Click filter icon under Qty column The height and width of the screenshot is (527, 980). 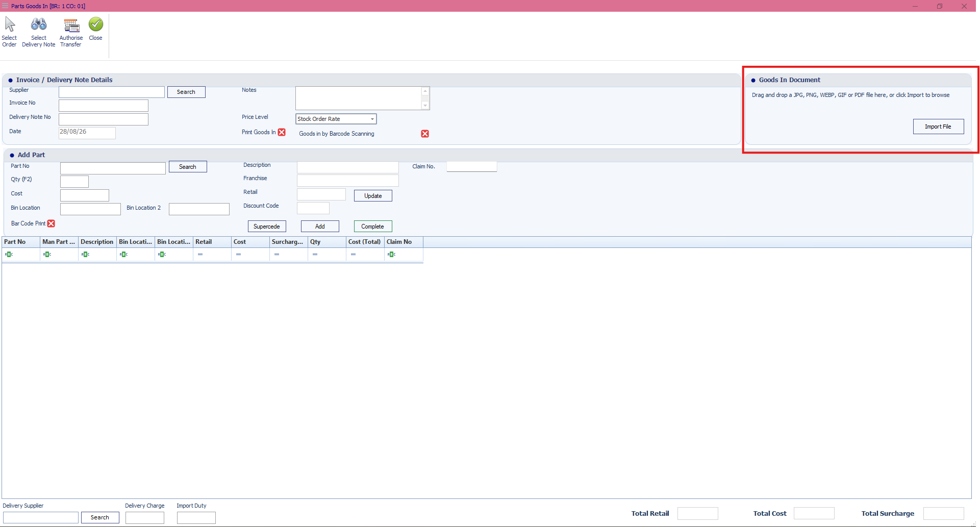pos(315,254)
